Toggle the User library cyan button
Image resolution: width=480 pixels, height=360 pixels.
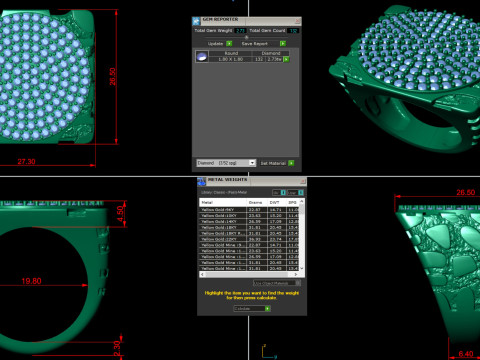point(301,193)
